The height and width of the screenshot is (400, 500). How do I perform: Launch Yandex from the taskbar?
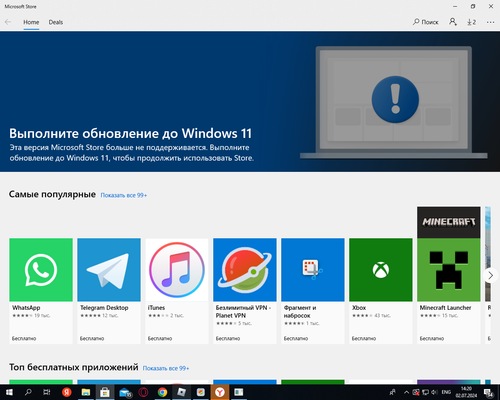(x=67, y=392)
